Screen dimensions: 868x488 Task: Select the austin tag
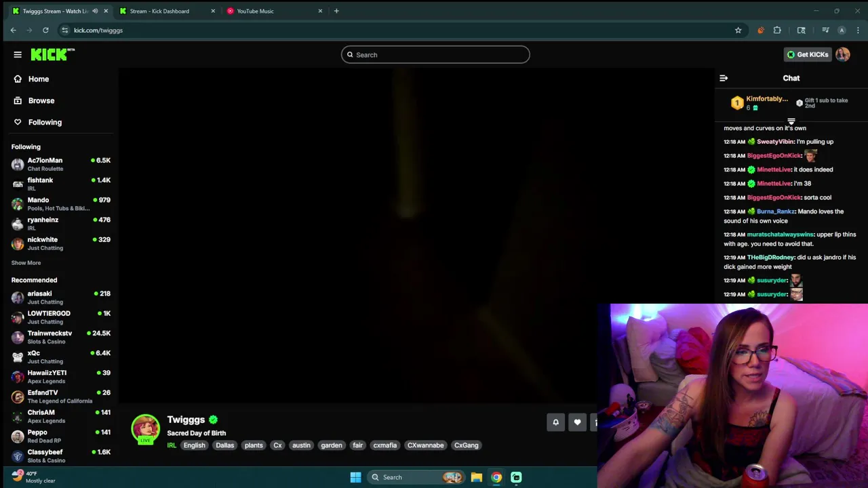301,445
